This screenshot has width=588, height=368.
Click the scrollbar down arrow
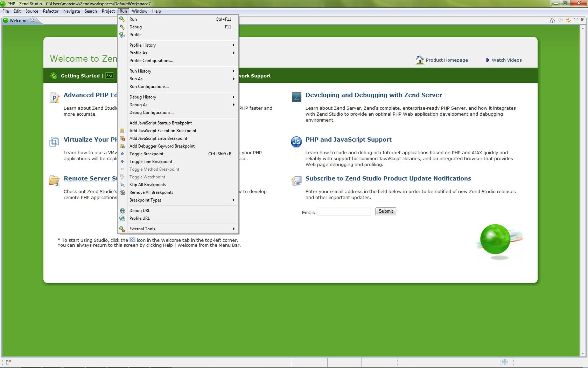(x=583, y=354)
